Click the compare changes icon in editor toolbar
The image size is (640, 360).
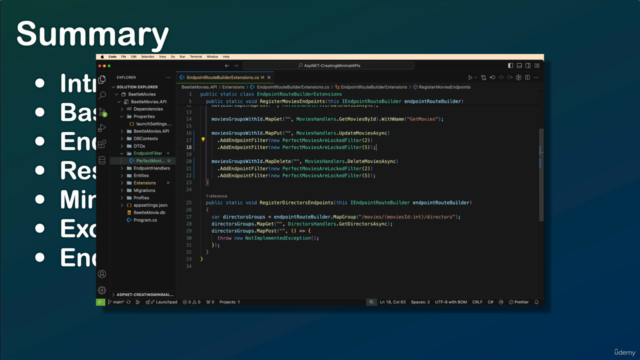point(484,78)
